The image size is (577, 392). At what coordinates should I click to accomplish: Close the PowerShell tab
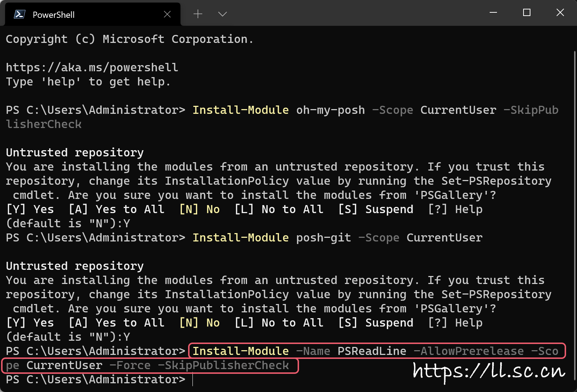coord(167,14)
